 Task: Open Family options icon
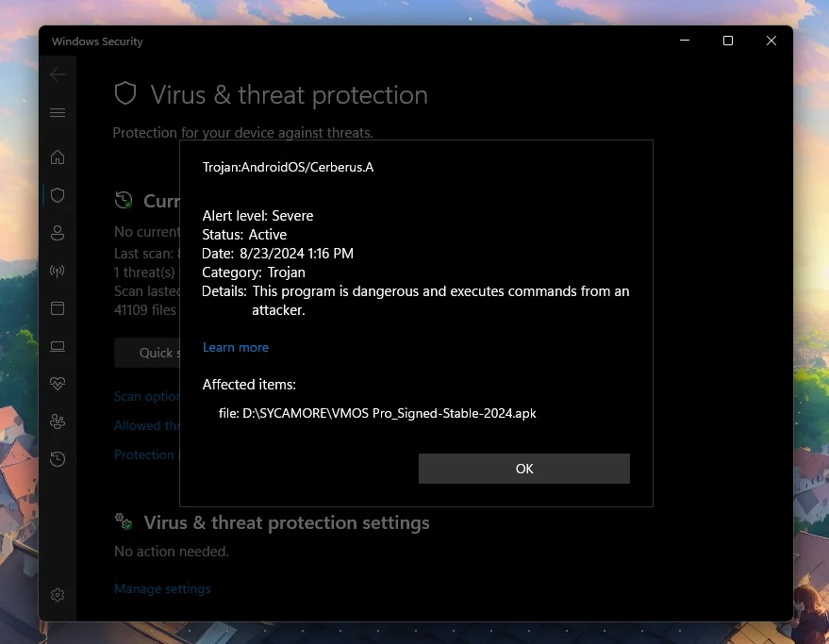58,421
